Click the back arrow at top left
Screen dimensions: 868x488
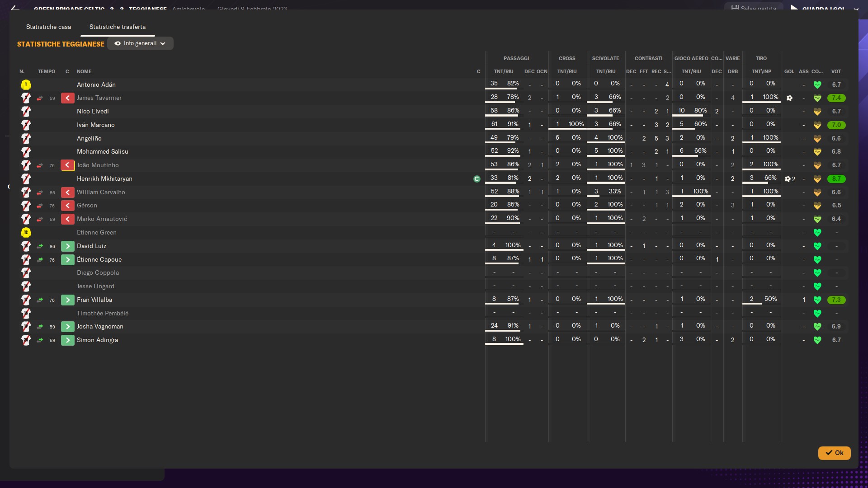(15, 8)
